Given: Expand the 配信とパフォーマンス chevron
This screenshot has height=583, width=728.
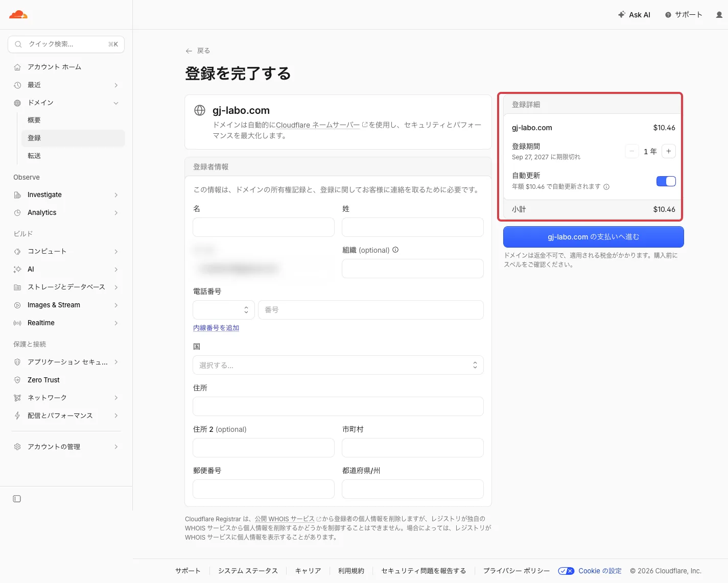Looking at the screenshot, I should point(116,416).
